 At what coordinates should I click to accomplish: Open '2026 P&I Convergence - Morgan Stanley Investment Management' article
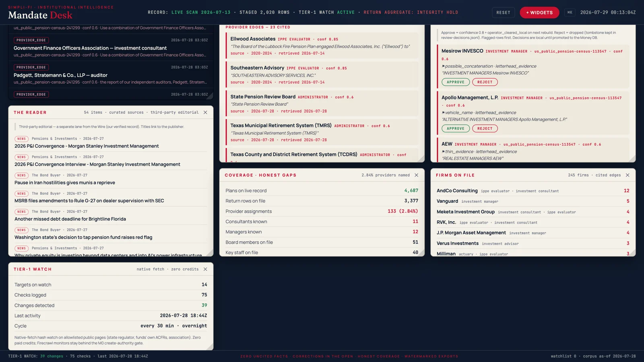tap(87, 146)
